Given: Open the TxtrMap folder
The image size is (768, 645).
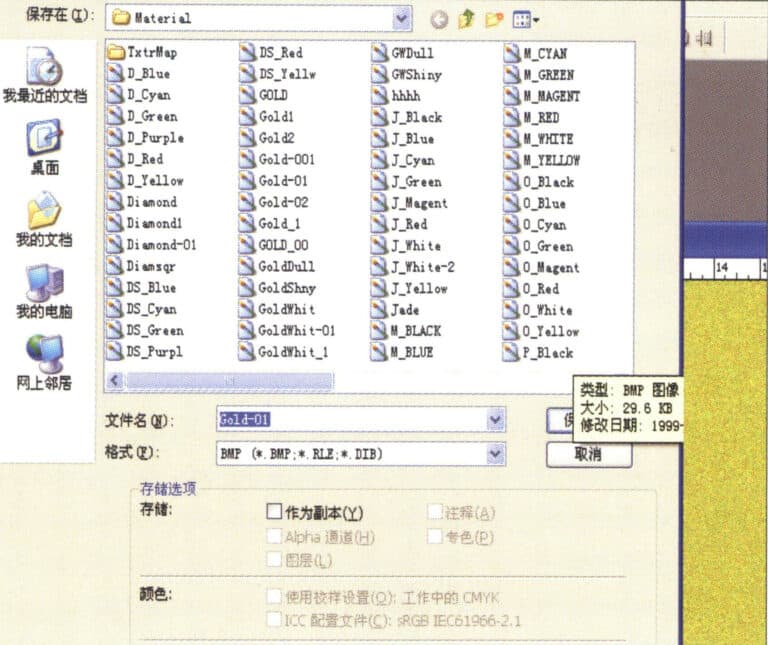Looking at the screenshot, I should (x=142, y=52).
